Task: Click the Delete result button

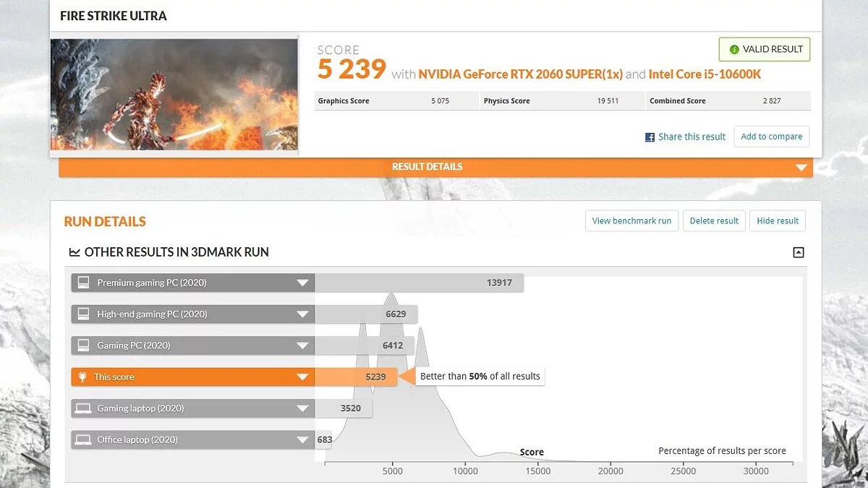Action: pos(714,221)
